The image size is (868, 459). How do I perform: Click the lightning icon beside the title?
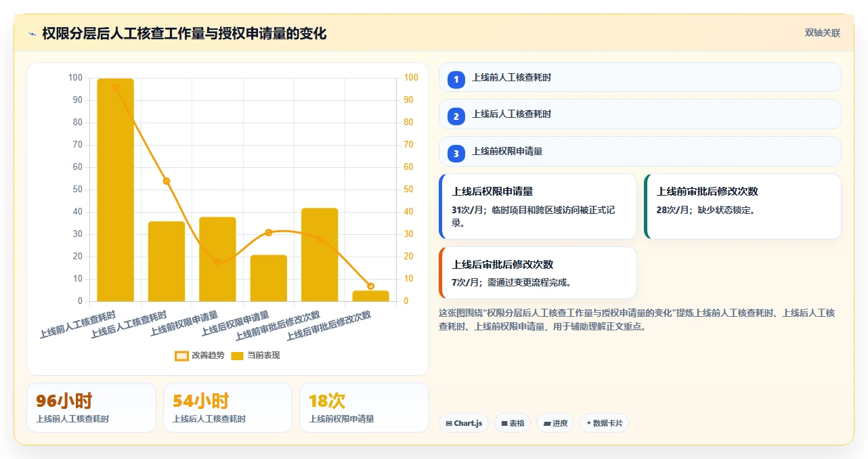coord(32,34)
